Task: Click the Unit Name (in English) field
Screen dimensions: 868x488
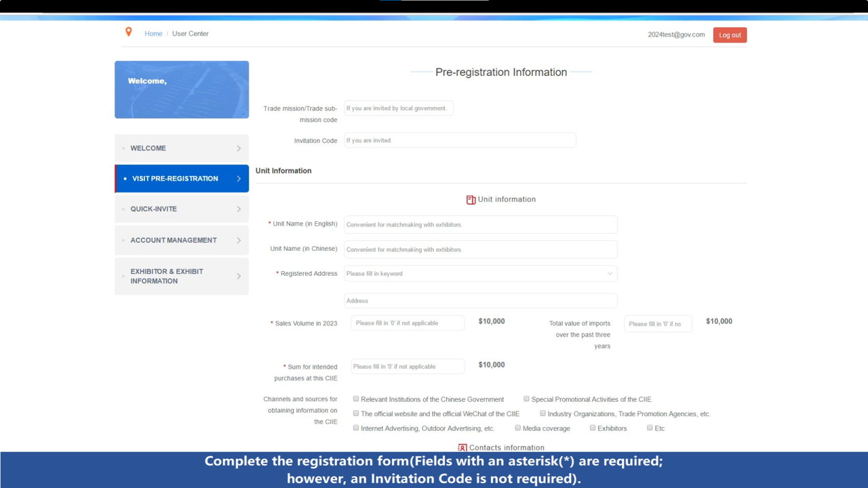Action: pyautogui.click(x=481, y=224)
